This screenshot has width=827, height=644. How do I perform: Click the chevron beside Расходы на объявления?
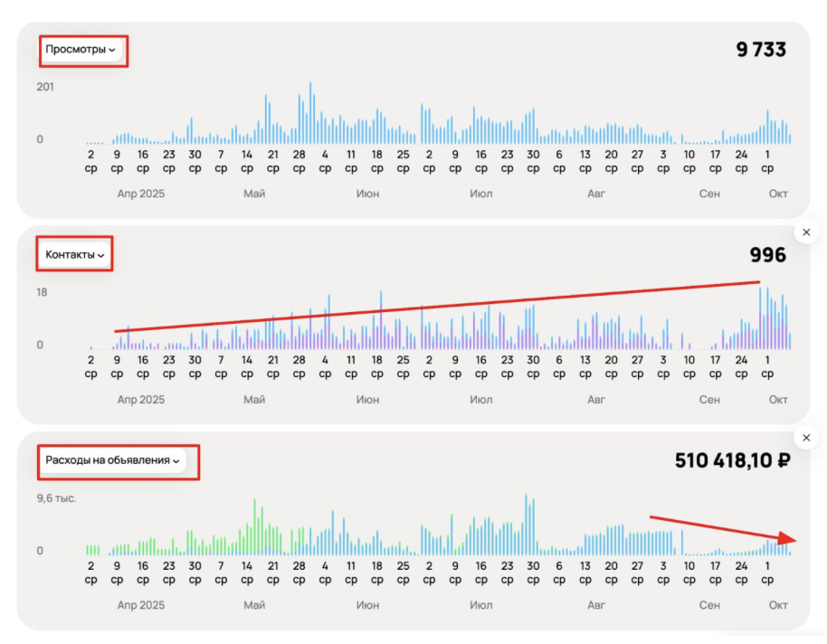(x=176, y=461)
